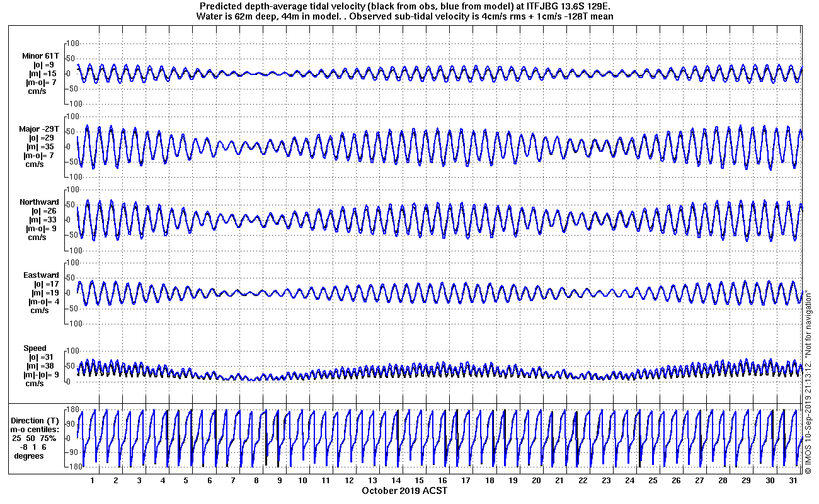The width and height of the screenshot is (819, 504).
Task: Click the '-8 1 6' centile values
Action: point(33,447)
